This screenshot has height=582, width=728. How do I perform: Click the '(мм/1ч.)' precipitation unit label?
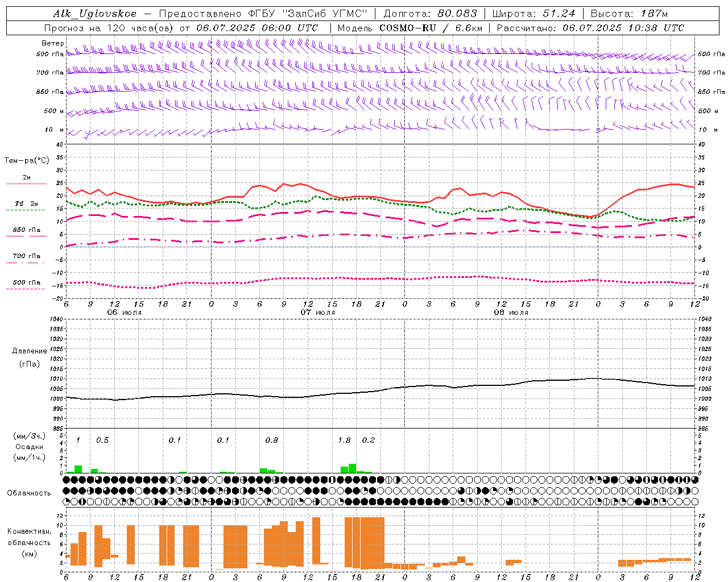click(29, 458)
